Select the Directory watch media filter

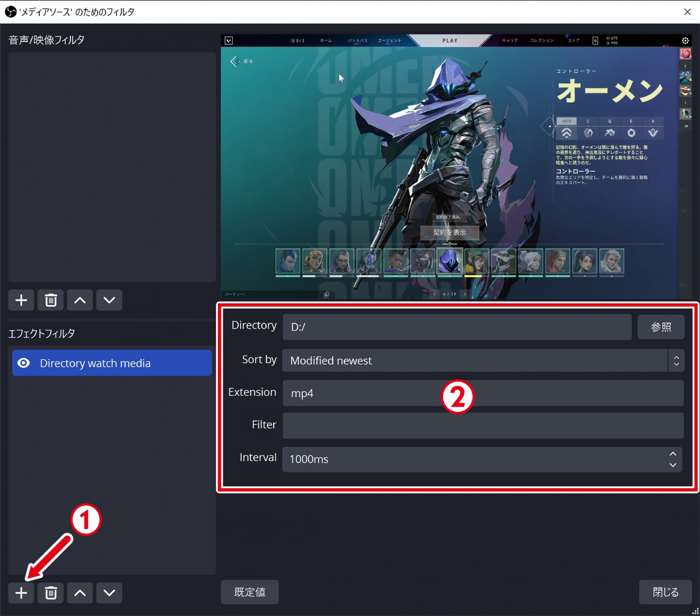112,363
